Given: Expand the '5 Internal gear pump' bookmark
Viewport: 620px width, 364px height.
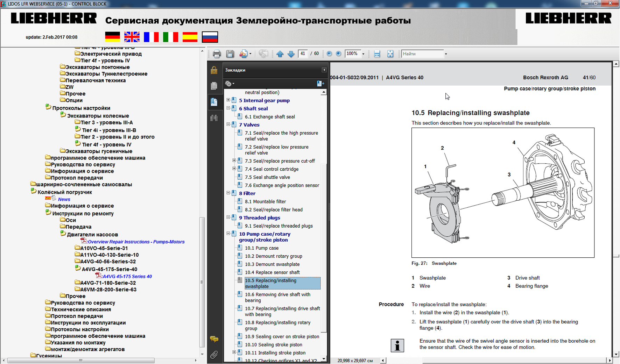Looking at the screenshot, I should (228, 100).
